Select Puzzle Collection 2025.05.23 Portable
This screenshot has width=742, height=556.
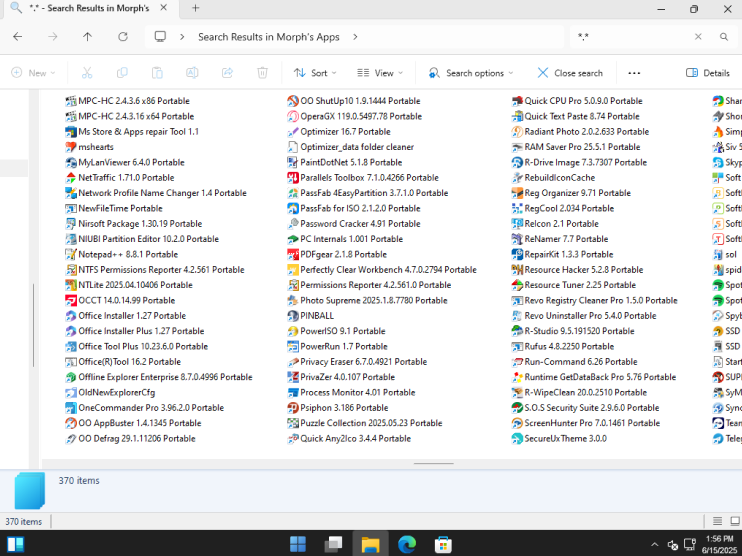tap(365, 423)
